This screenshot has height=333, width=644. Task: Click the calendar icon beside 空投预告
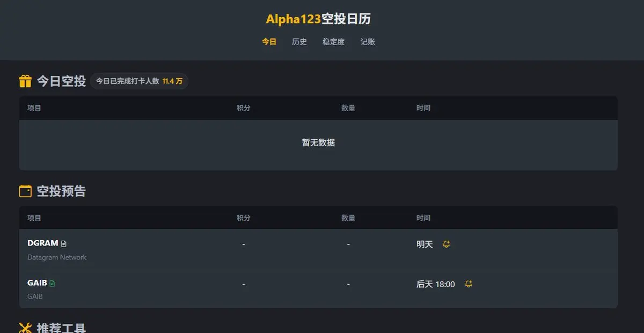25,191
